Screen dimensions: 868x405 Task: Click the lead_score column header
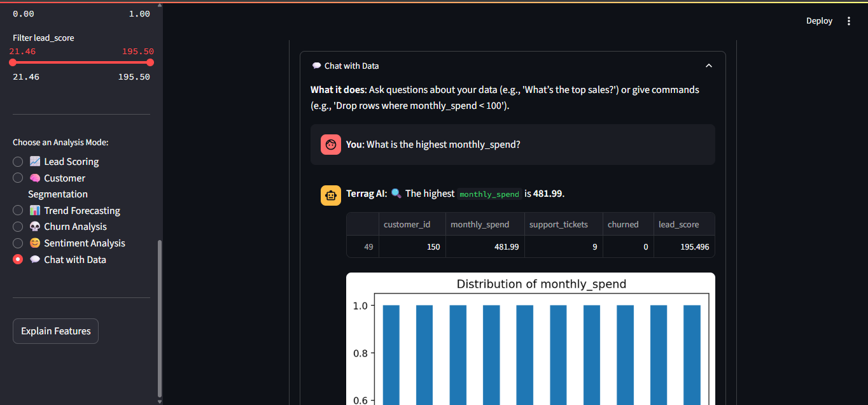(x=678, y=224)
